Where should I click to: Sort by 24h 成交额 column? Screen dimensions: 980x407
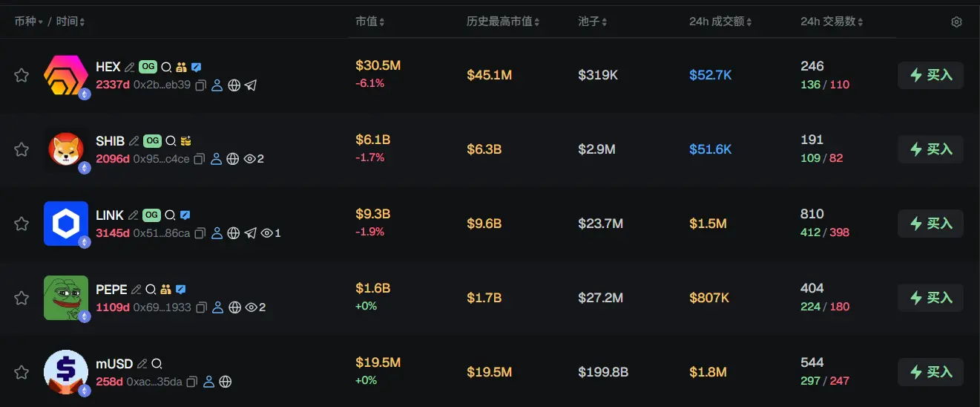pos(720,22)
